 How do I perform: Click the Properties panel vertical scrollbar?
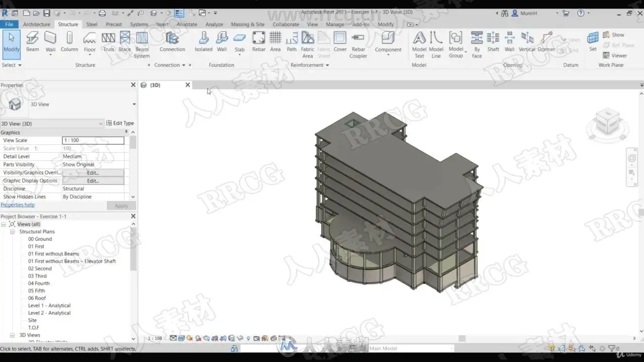(x=133, y=142)
